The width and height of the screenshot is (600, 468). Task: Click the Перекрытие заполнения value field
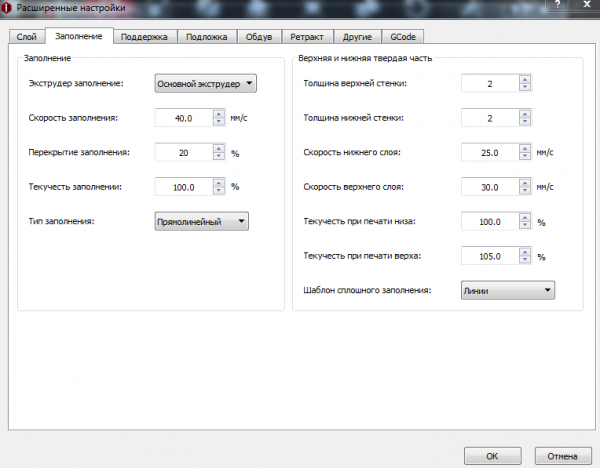tap(184, 153)
